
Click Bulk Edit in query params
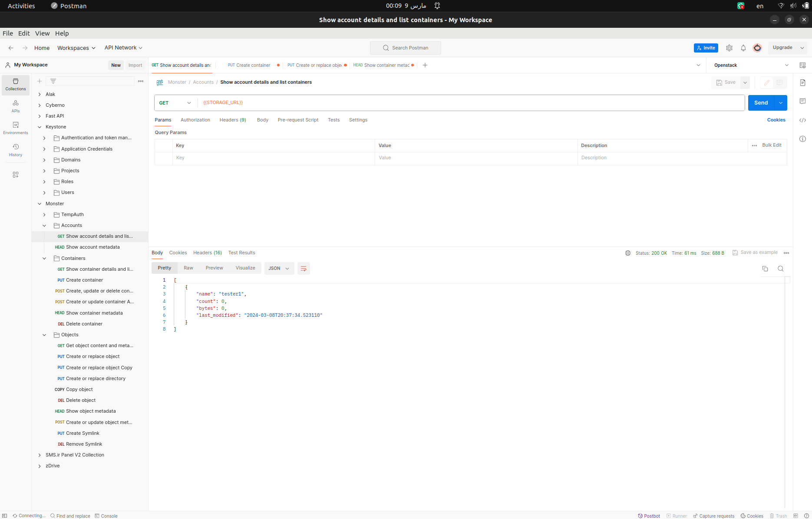click(x=772, y=145)
